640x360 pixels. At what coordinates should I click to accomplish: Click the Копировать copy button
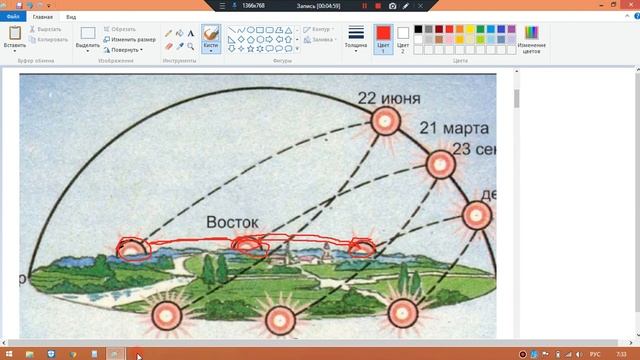pyautogui.click(x=49, y=40)
